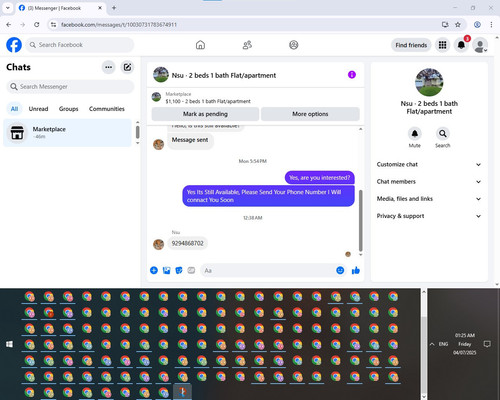Viewport: 500px width, 400px height.
Task: Click Nsu 2 beds conversation title
Action: tap(224, 75)
